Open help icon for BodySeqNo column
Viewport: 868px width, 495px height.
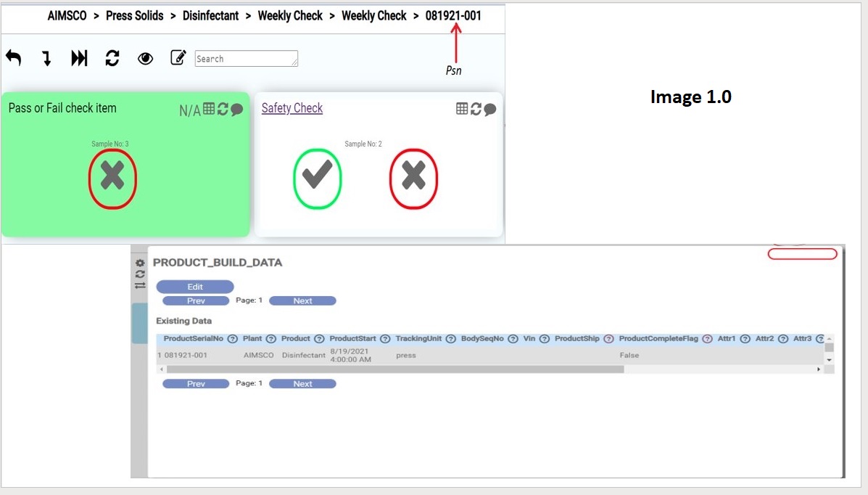(x=513, y=339)
